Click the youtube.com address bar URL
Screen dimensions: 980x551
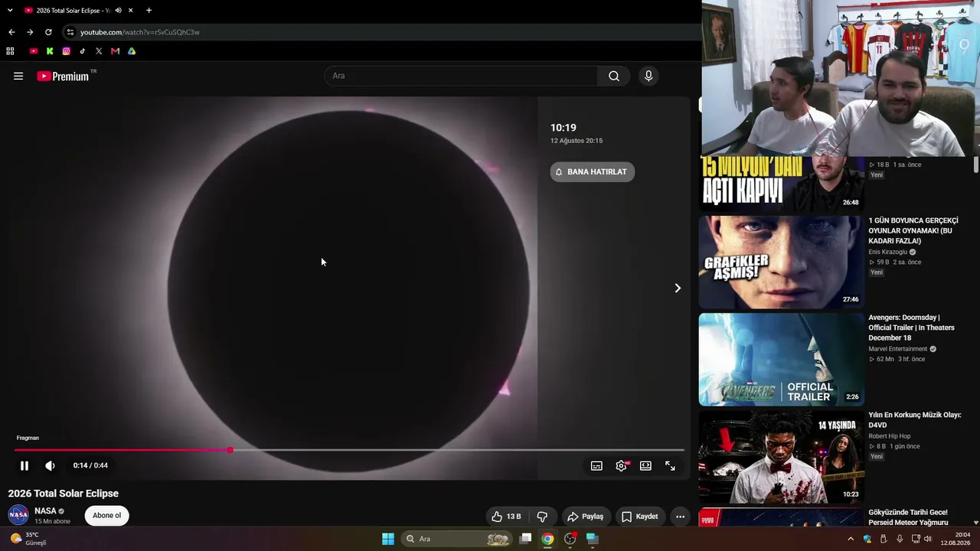click(140, 32)
